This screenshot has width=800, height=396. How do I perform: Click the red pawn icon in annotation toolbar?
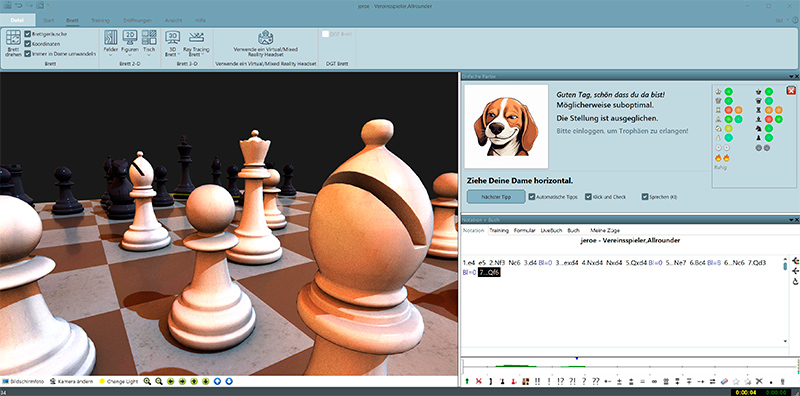(513, 381)
